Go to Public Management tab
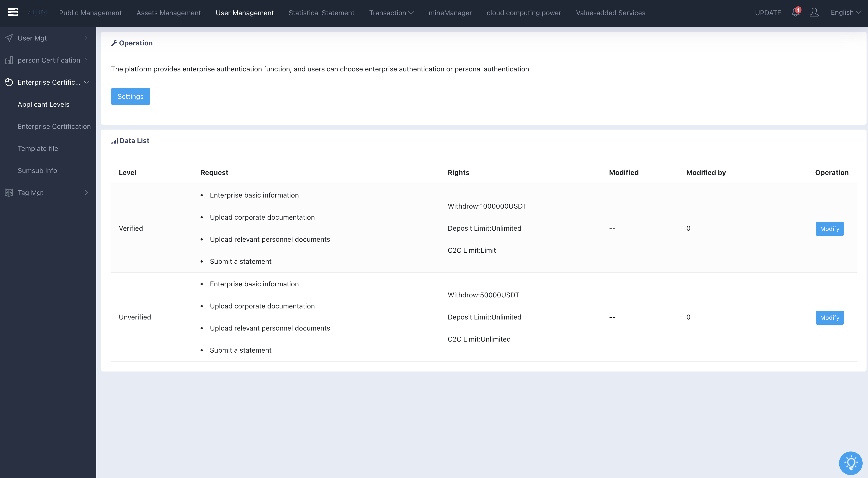Image resolution: width=868 pixels, height=478 pixels. 90,13
